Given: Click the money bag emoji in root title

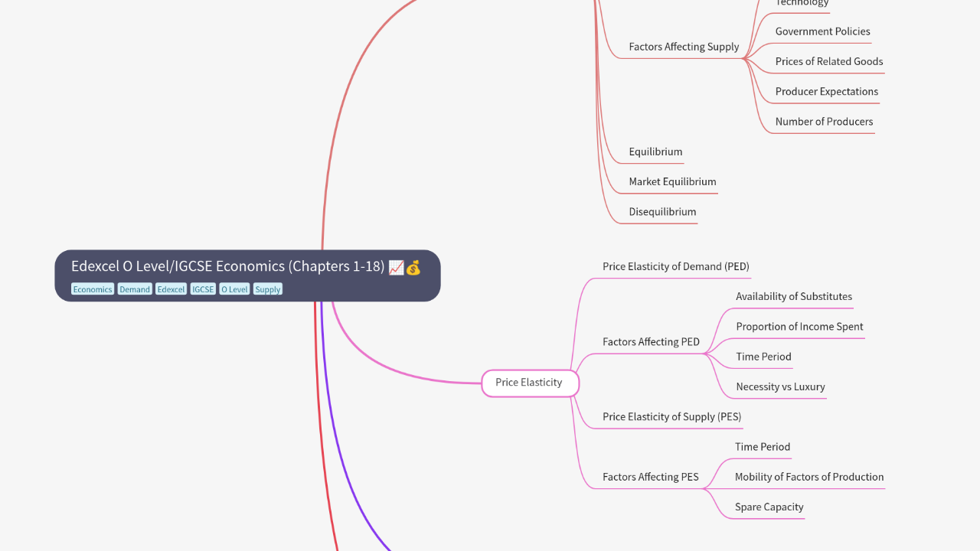Looking at the screenshot, I should [x=413, y=267].
